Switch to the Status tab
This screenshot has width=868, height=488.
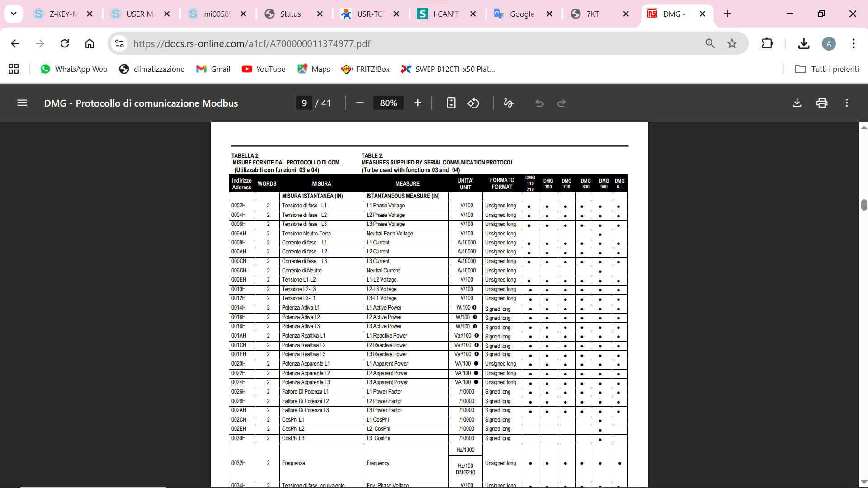(290, 14)
